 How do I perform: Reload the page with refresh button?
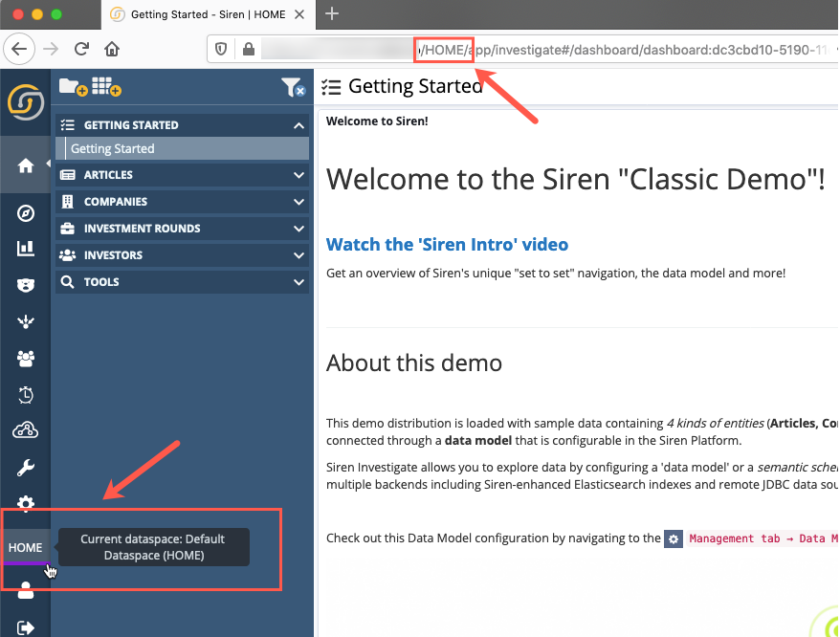(x=81, y=50)
